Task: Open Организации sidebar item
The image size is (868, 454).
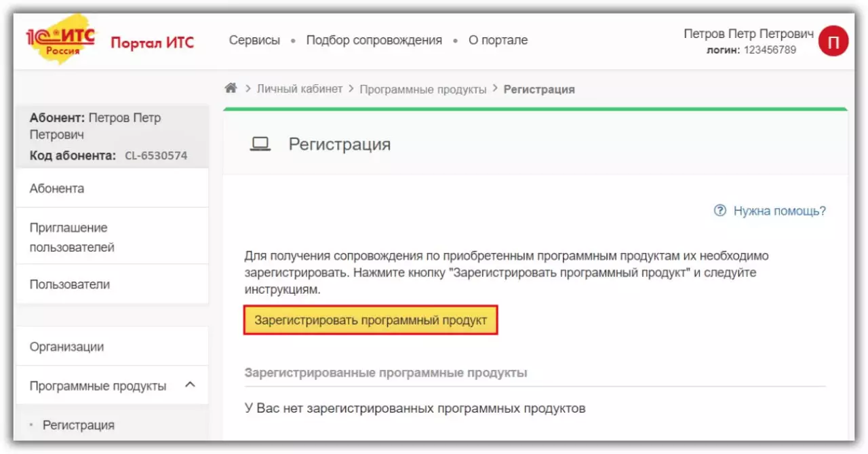Action: pos(66,347)
